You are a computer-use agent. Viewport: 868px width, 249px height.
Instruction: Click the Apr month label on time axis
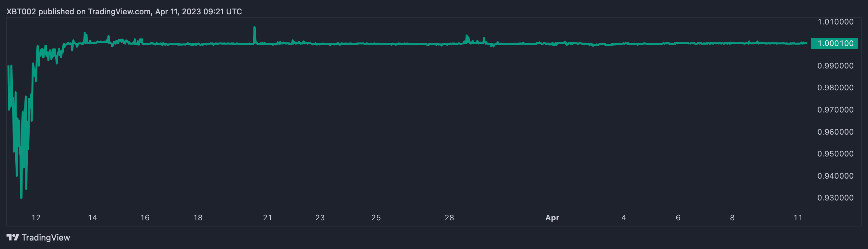coord(552,218)
